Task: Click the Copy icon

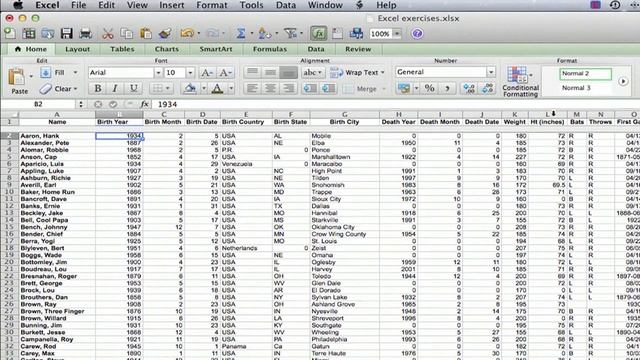Action: 127,33
